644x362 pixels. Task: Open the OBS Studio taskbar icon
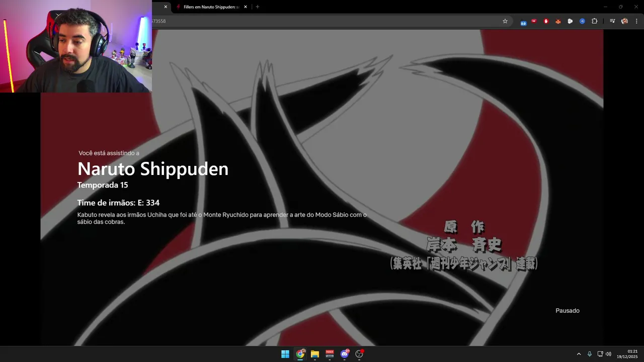click(359, 354)
